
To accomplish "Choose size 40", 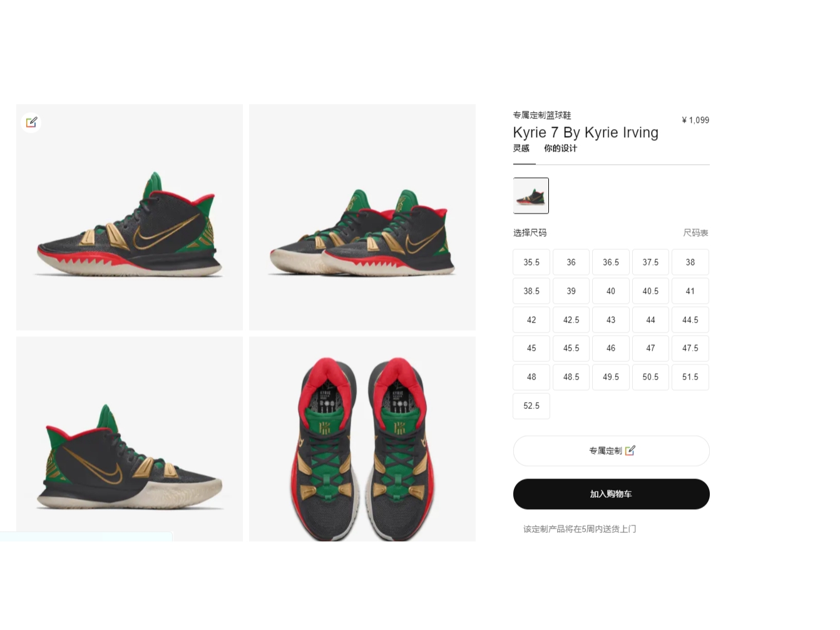I will click(611, 291).
